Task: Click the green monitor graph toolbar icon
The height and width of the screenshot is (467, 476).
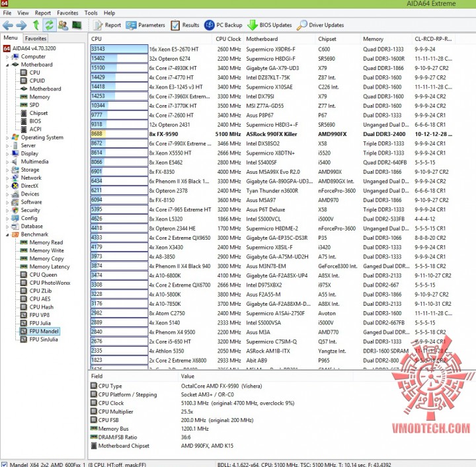Action: (x=77, y=25)
